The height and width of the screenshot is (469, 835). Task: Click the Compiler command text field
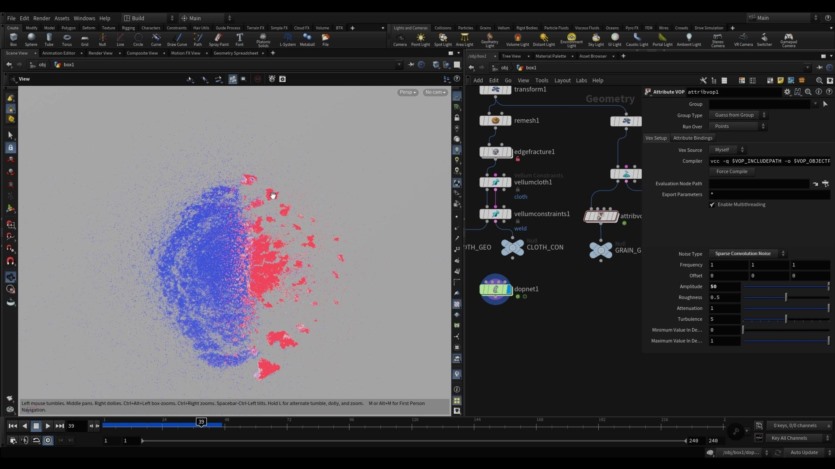click(769, 161)
